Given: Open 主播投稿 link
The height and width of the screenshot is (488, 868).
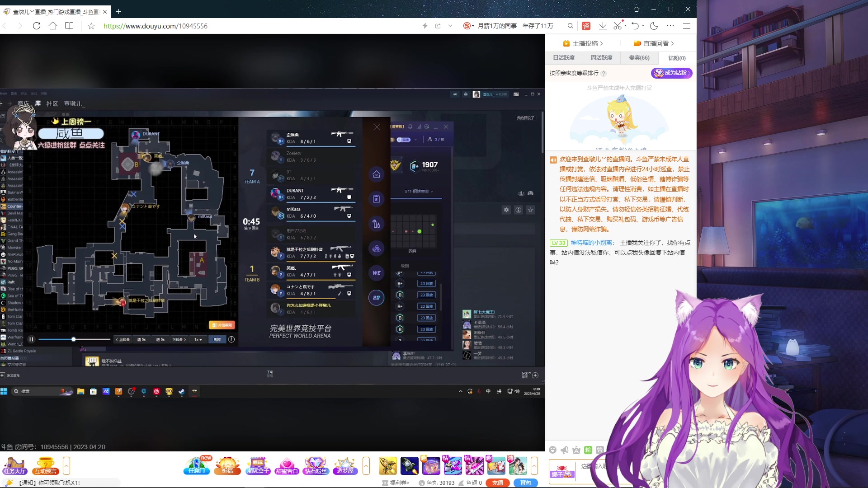Looking at the screenshot, I should (x=583, y=43).
